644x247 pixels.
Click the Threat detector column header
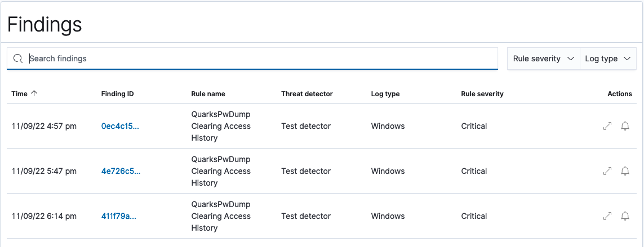[x=307, y=94]
